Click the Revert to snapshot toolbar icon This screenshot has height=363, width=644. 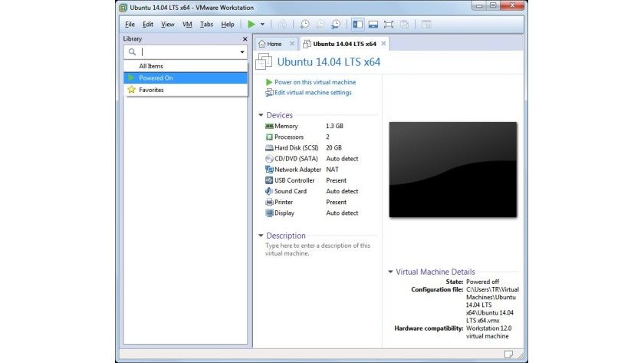(x=320, y=25)
